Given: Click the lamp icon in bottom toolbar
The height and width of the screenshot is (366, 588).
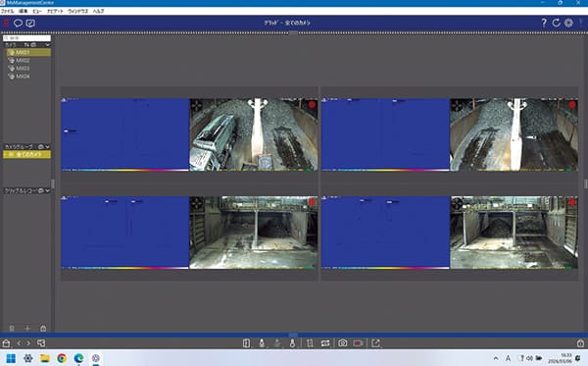Looking at the screenshot, I should (262, 343).
